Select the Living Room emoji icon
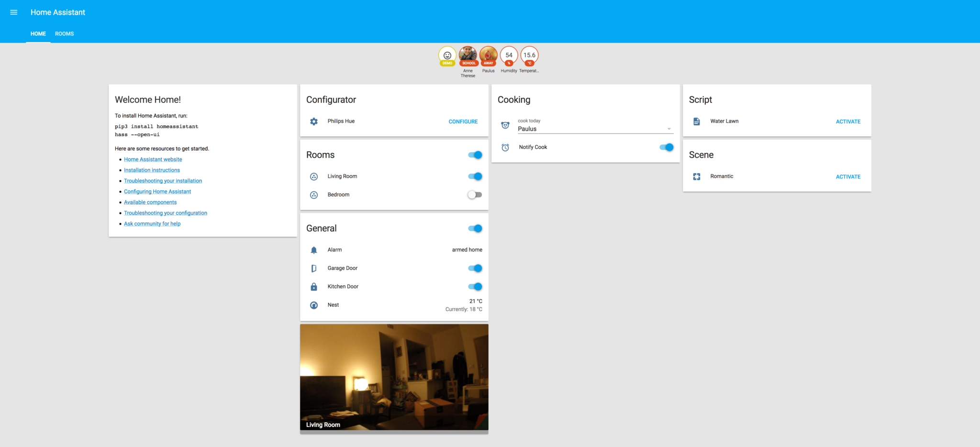The image size is (980, 447). (x=314, y=176)
